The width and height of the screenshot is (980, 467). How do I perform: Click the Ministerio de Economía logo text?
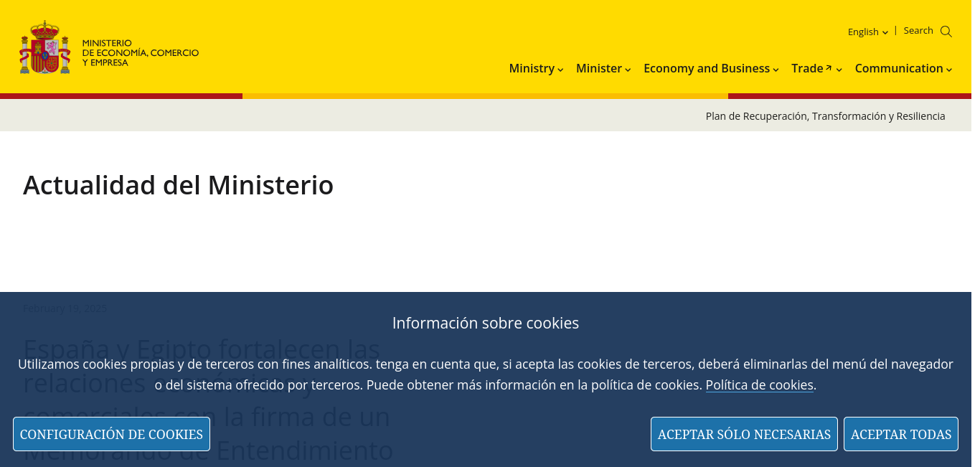point(140,52)
